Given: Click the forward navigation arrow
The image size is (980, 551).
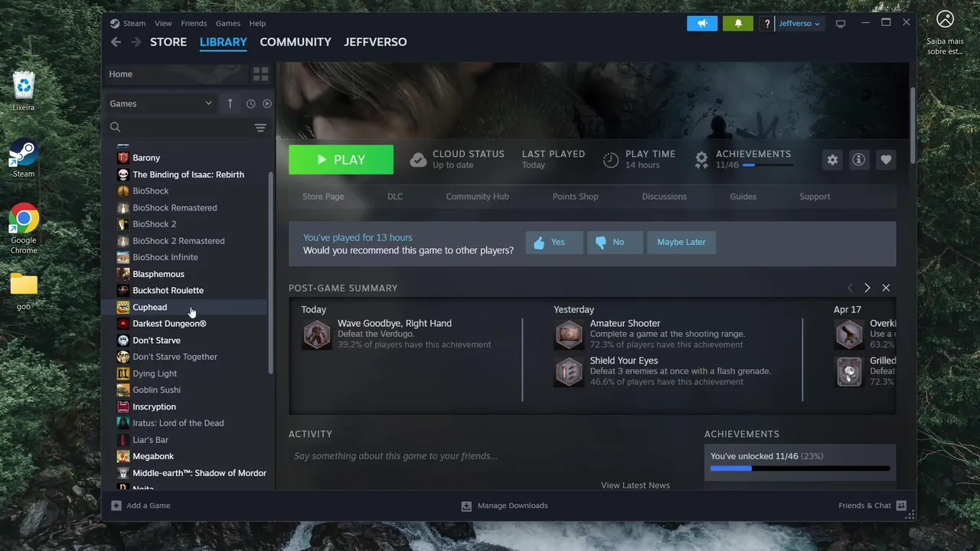Looking at the screenshot, I should [136, 42].
